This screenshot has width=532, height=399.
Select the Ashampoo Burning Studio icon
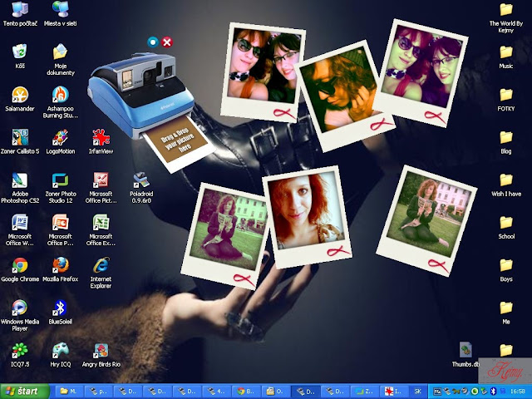click(61, 102)
